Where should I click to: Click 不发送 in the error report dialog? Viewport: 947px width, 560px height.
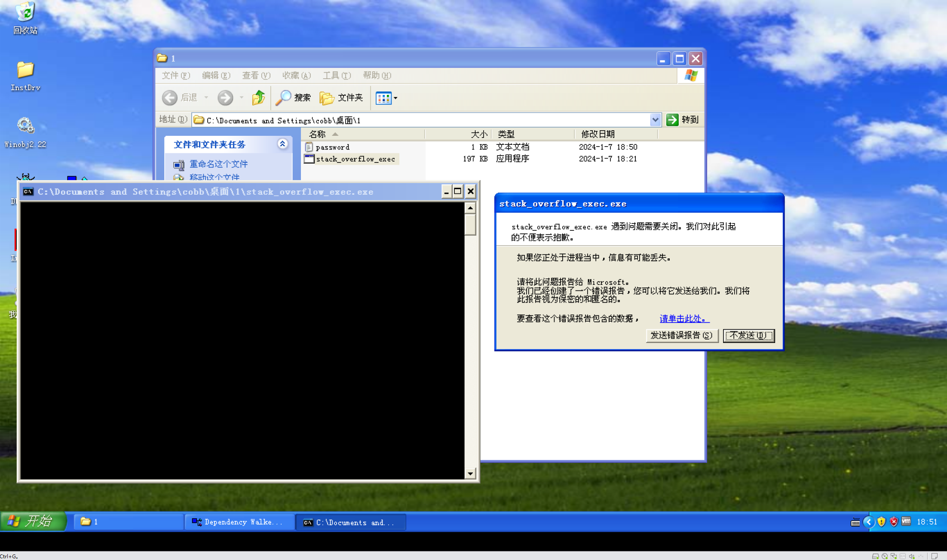[x=748, y=335]
